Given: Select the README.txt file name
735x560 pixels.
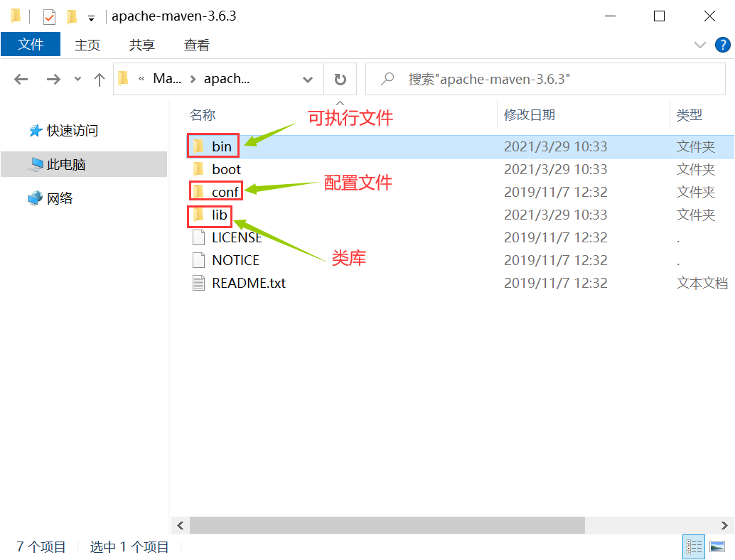Looking at the screenshot, I should (x=249, y=283).
